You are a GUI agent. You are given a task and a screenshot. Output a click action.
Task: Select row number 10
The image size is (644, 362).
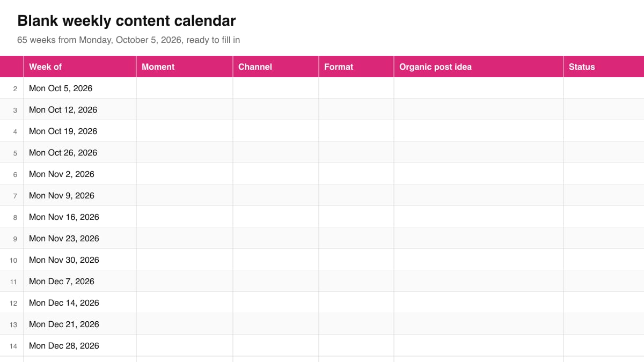pos(12,260)
